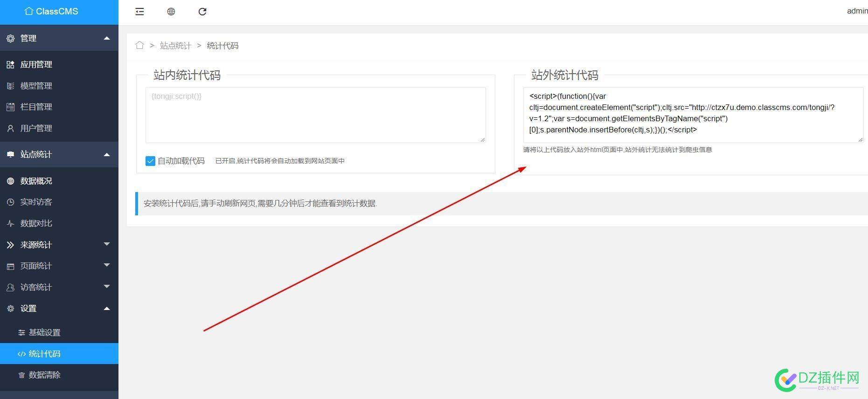Click the 来源统计 double-chevron icon

click(10, 245)
